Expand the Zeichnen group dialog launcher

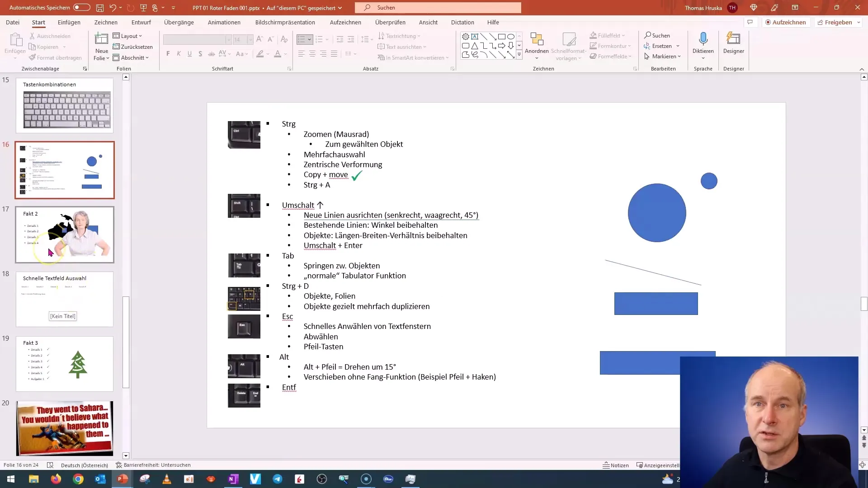(x=635, y=69)
